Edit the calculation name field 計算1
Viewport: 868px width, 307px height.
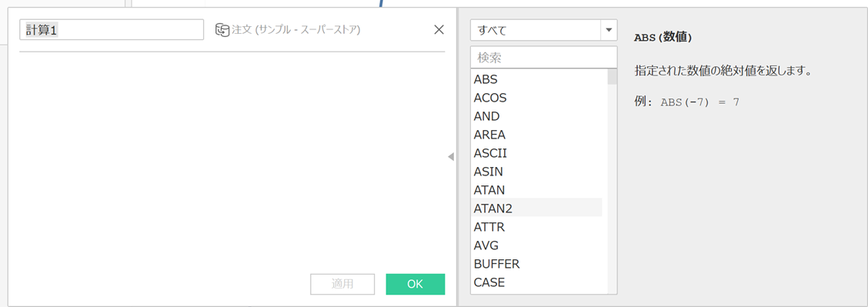112,30
